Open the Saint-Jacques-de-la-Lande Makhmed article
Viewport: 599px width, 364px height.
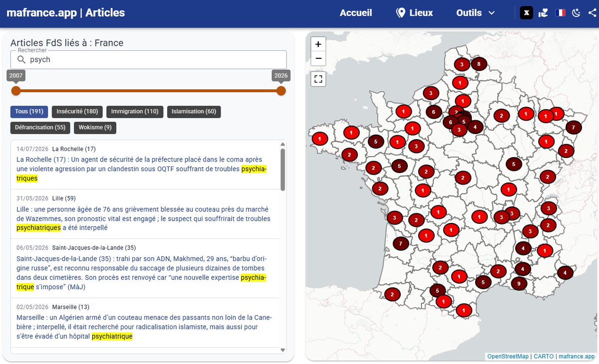[142, 273]
